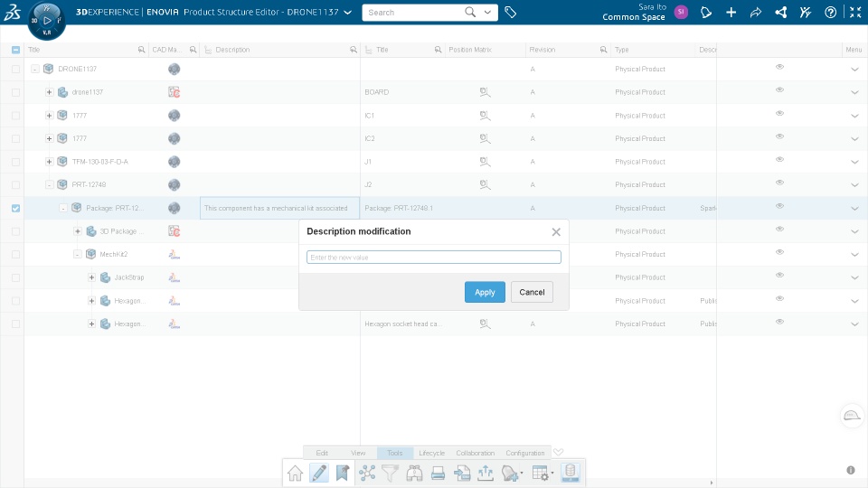
Task: Click the Share arrow icon
Action: point(756,12)
